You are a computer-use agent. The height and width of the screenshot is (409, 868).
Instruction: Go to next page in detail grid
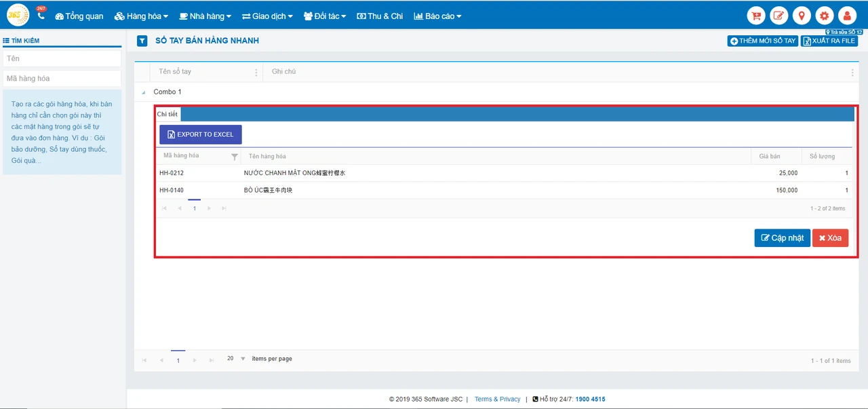[210, 208]
